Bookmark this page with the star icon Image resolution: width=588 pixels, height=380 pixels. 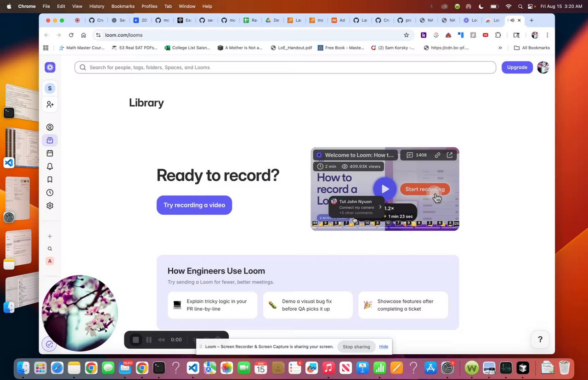[x=406, y=35]
